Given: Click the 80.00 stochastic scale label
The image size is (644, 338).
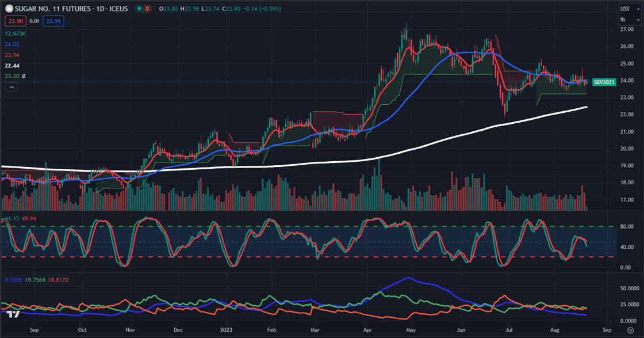Looking at the screenshot, I should coord(627,226).
